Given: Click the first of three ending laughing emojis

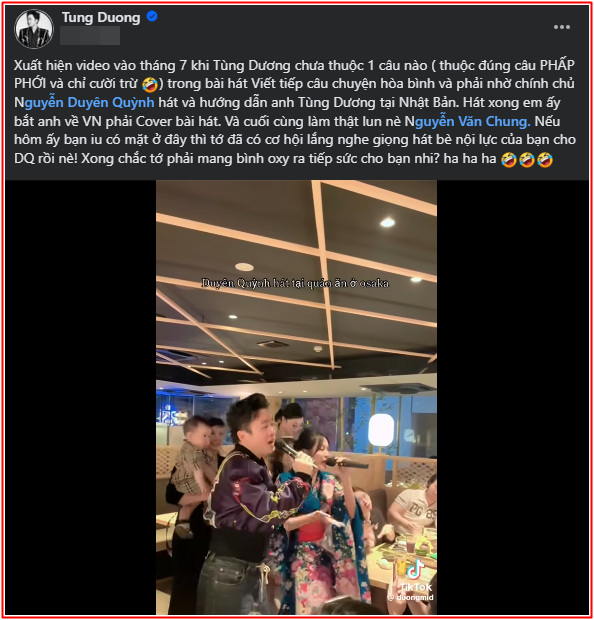Looking at the screenshot, I should 509,159.
